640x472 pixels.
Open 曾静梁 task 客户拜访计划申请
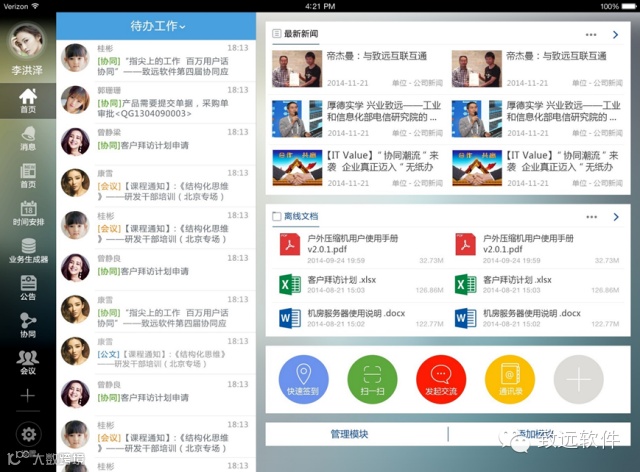click(x=156, y=145)
